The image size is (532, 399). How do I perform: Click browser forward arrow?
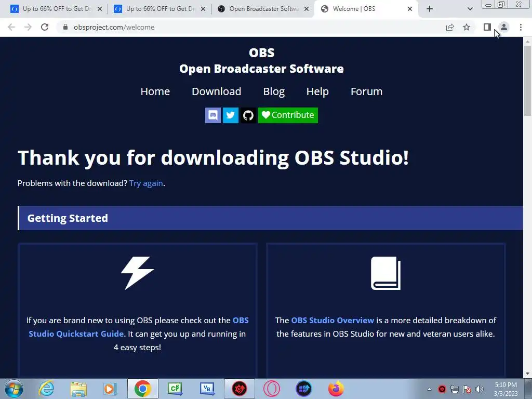click(28, 27)
